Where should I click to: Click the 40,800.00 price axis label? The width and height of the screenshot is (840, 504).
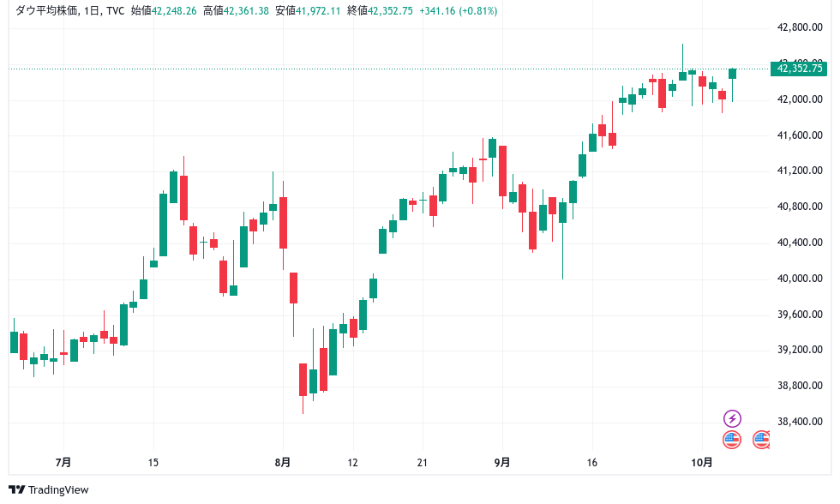800,207
